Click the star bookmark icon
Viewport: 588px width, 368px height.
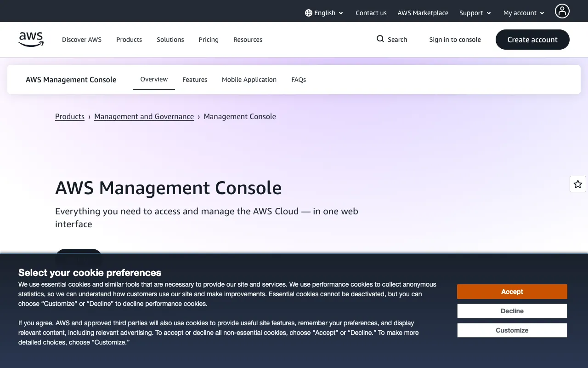pos(577,184)
